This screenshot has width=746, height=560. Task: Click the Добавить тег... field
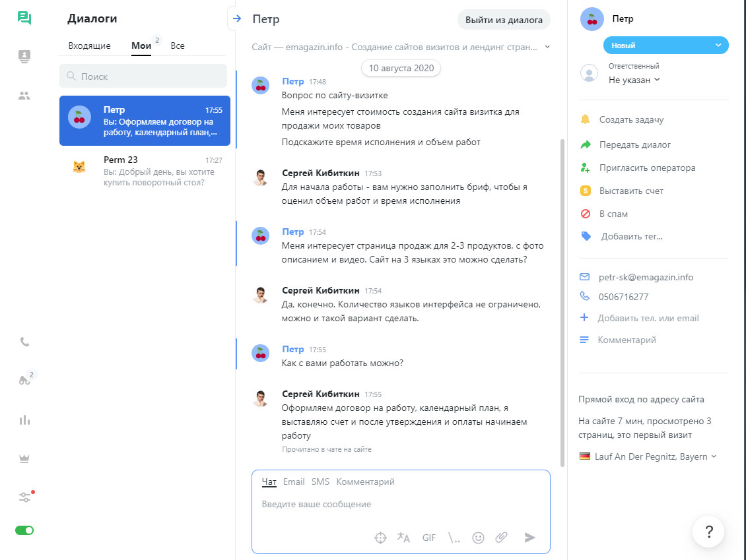point(632,236)
